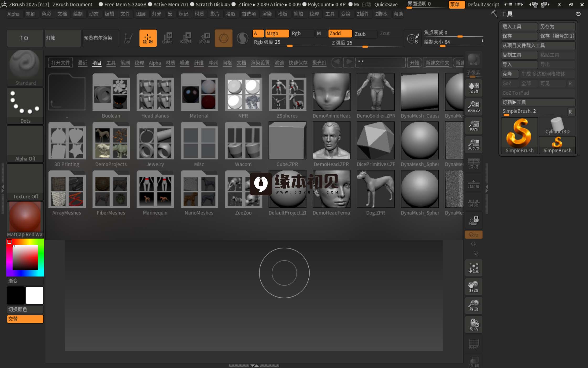Open the Material menu
Screen dimensions: 588x368
199,14
